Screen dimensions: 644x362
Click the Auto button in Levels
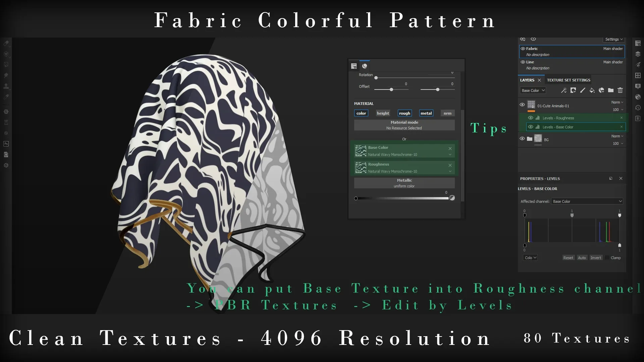tap(582, 258)
